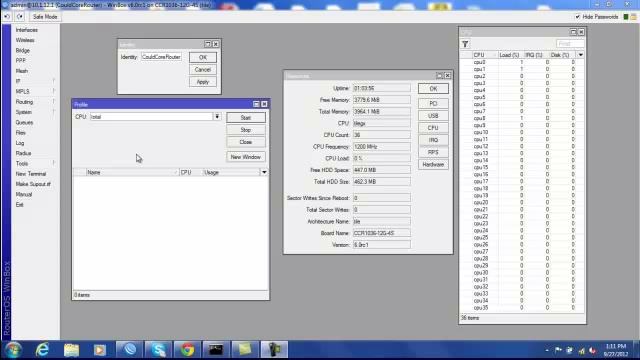
Task: Click the padlock icon at toolbar end
Action: (633, 17)
